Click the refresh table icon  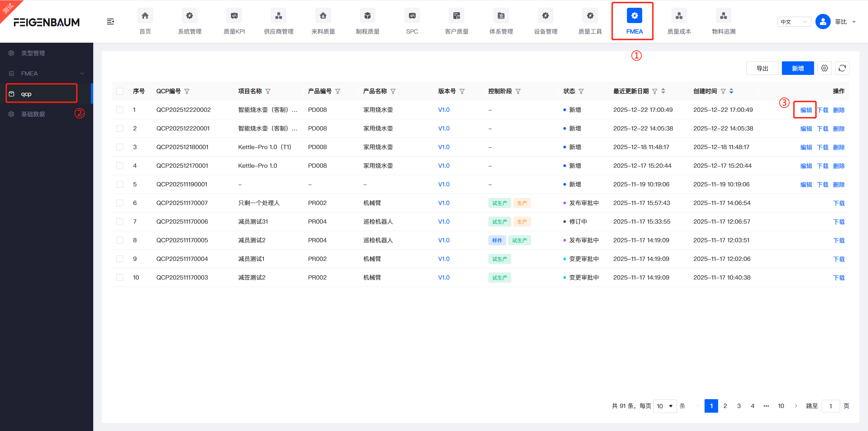point(842,68)
